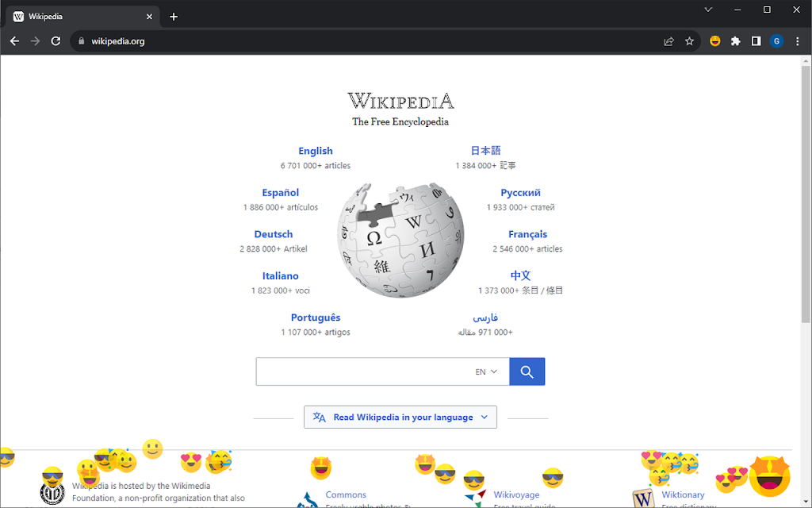Click the Wikimedia Foundation round logo
Image resolution: width=812 pixels, height=508 pixels.
point(52,492)
